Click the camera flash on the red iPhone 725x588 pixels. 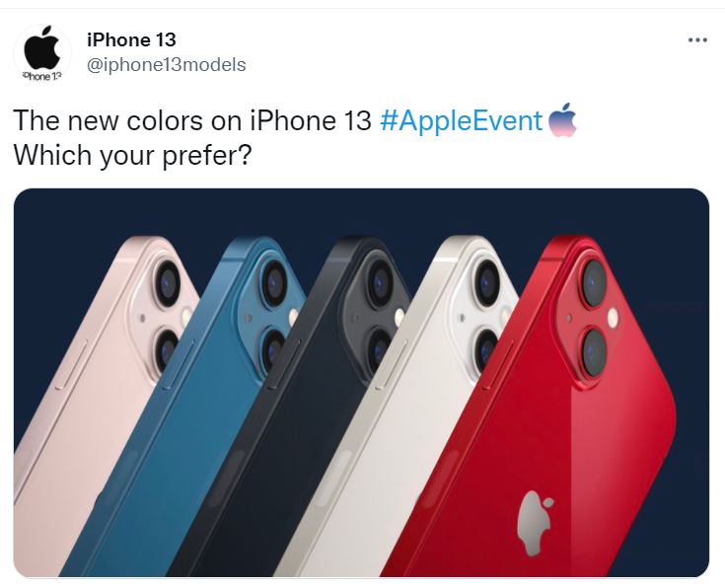coord(613,319)
